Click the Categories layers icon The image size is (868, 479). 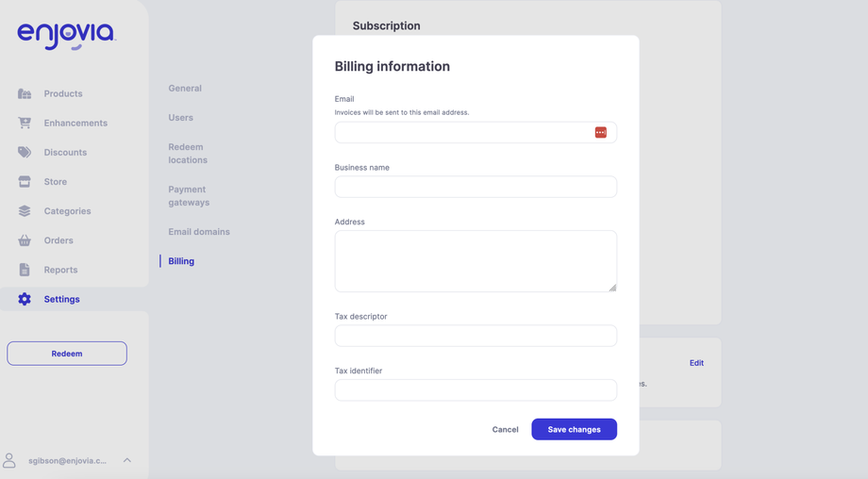pyautogui.click(x=25, y=211)
